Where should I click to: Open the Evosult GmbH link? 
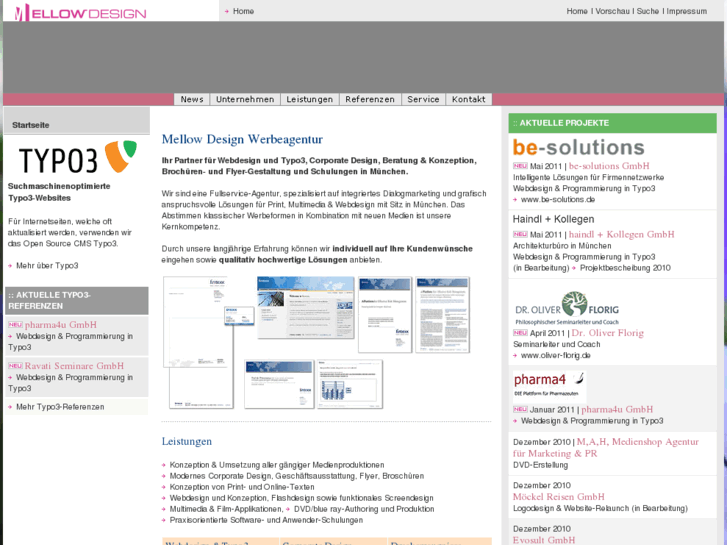coord(544,540)
